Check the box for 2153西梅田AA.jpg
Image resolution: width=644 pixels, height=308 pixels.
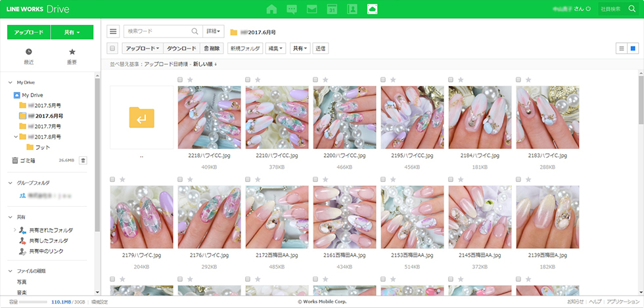[x=383, y=179]
